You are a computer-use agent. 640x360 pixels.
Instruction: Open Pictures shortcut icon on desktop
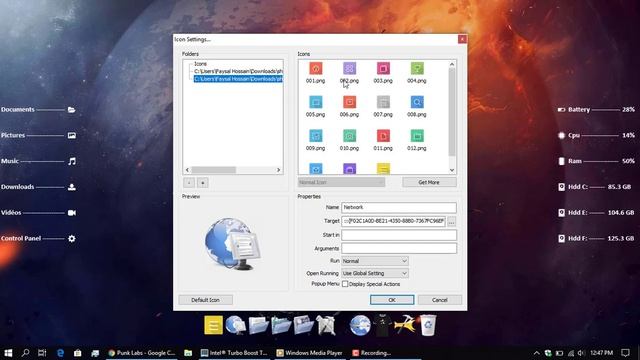point(71,136)
